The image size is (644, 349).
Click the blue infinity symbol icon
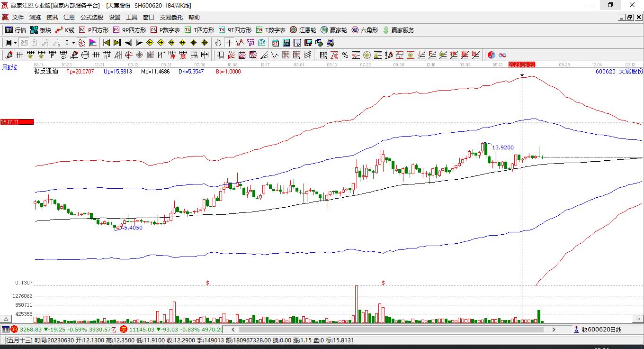click(502, 55)
